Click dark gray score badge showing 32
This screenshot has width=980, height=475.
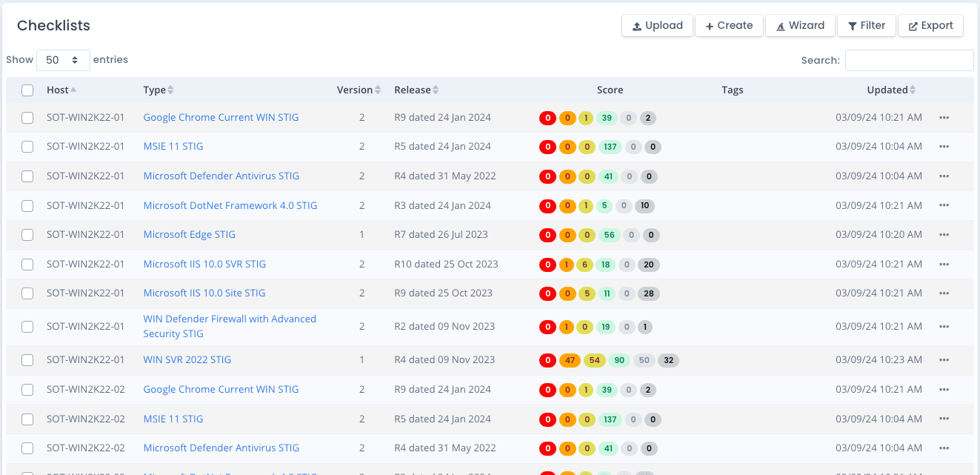pos(668,361)
